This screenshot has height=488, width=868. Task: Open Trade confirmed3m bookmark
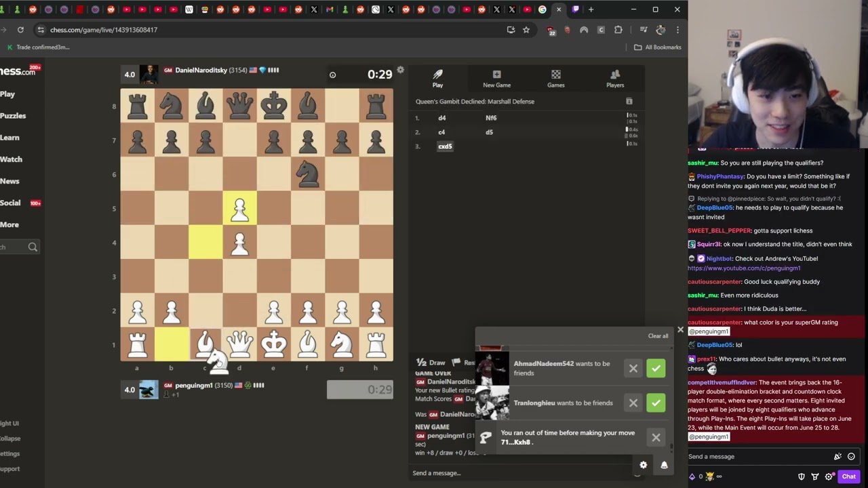coord(38,47)
